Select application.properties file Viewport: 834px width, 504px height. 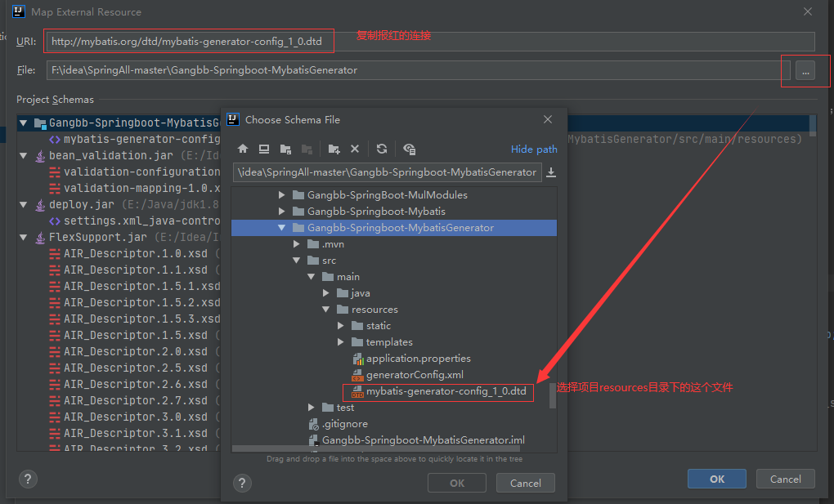click(x=411, y=359)
